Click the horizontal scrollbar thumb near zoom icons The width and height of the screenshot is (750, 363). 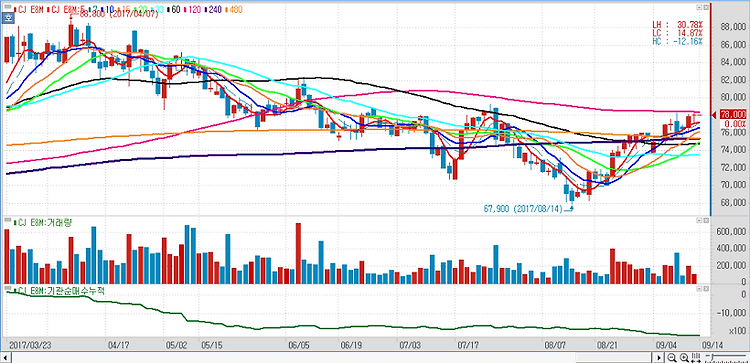tap(615, 358)
